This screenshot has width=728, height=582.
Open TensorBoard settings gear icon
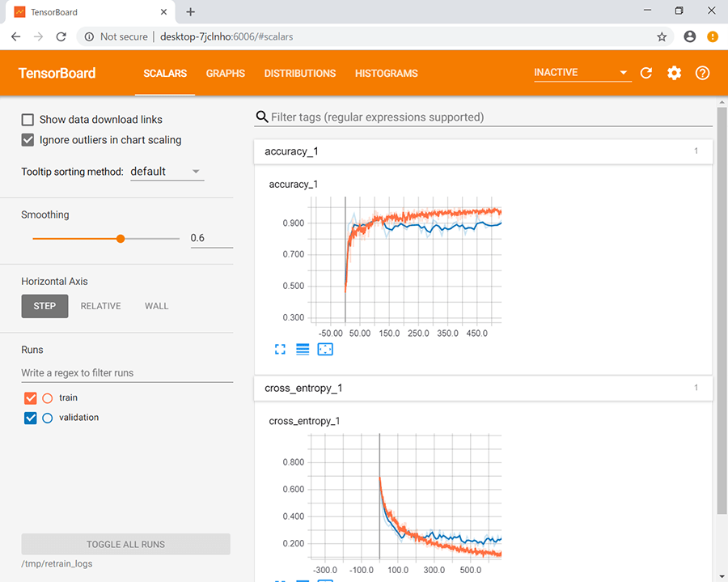coord(674,73)
